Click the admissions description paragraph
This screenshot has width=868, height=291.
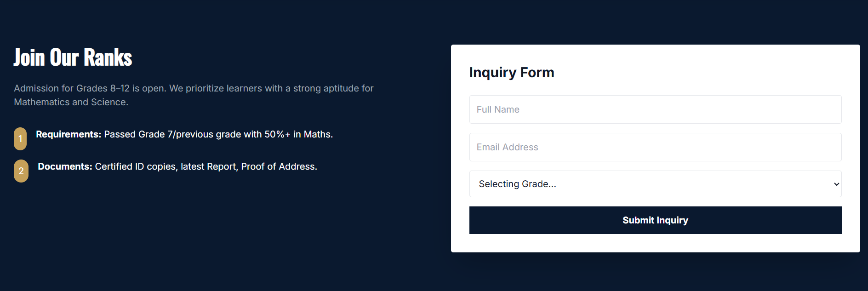[193, 95]
